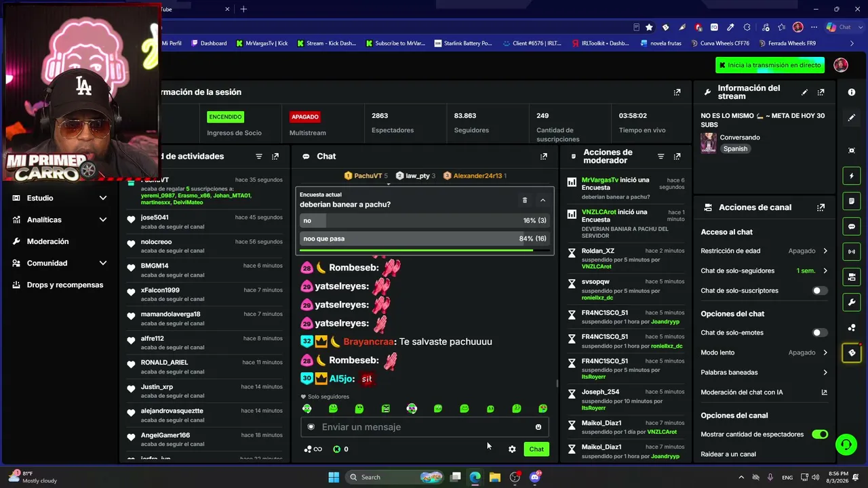
Task: Click Roldan_XZ in moderator actions
Action: 598,251
